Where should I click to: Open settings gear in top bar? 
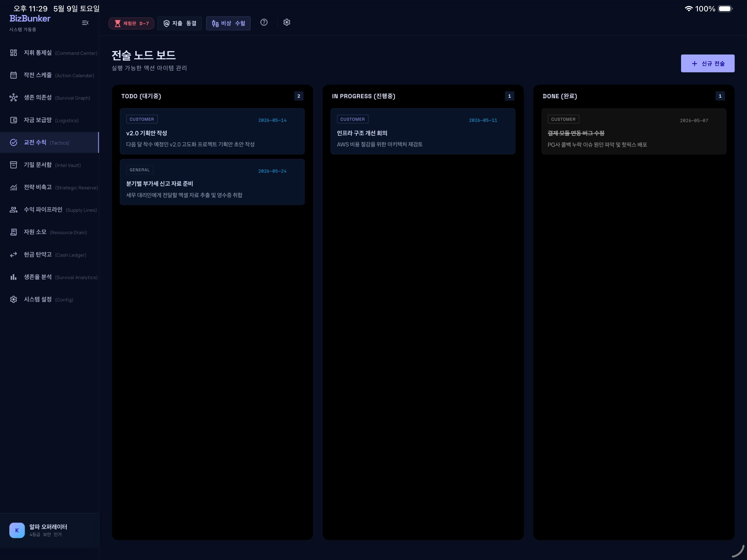[x=287, y=22]
